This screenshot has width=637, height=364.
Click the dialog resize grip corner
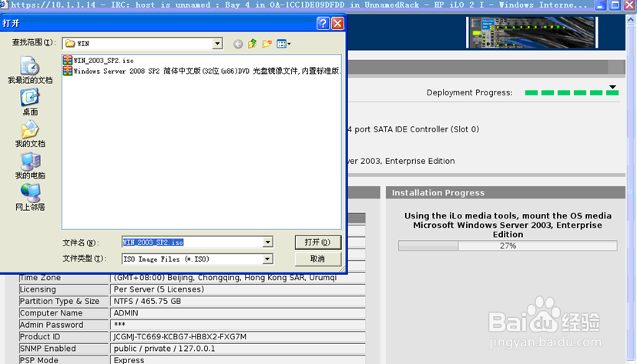tap(342, 269)
